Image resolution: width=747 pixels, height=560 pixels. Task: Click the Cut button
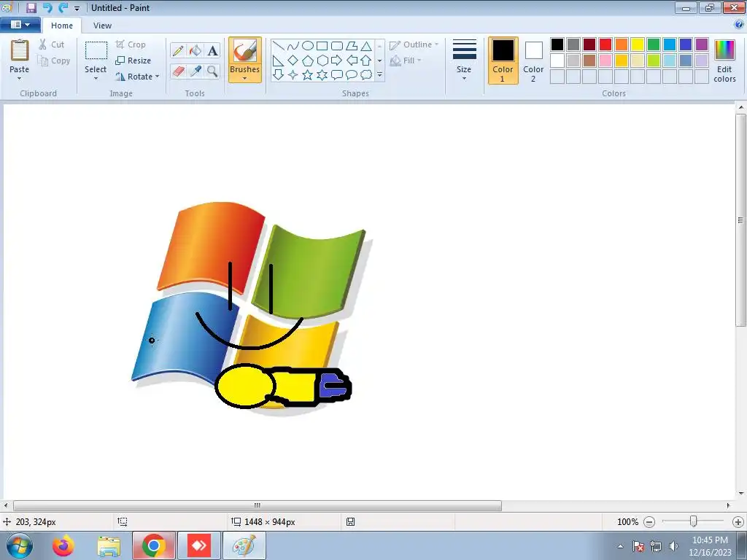(52, 44)
